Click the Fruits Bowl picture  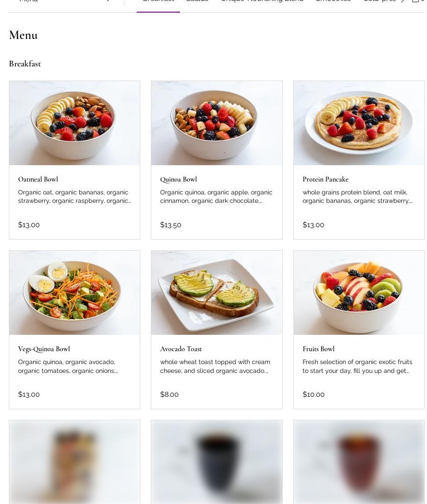358,293
